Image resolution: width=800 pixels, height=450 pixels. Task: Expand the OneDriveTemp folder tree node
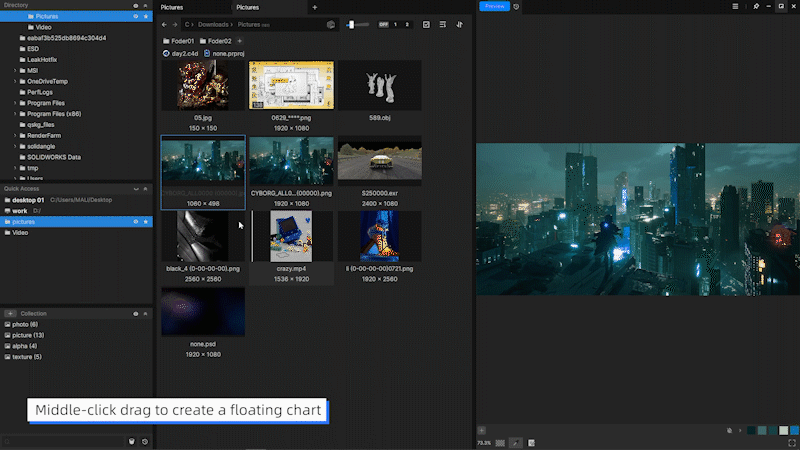pyautogui.click(x=15, y=81)
